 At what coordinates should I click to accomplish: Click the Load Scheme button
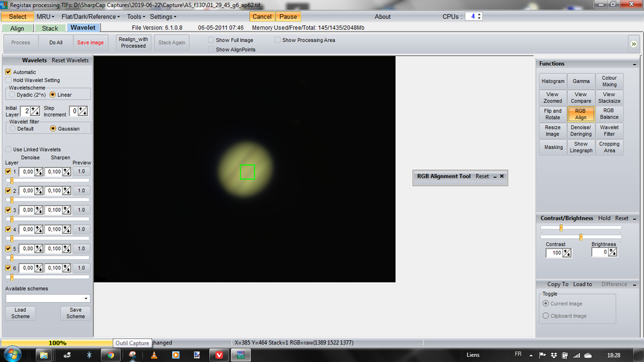[x=20, y=313]
